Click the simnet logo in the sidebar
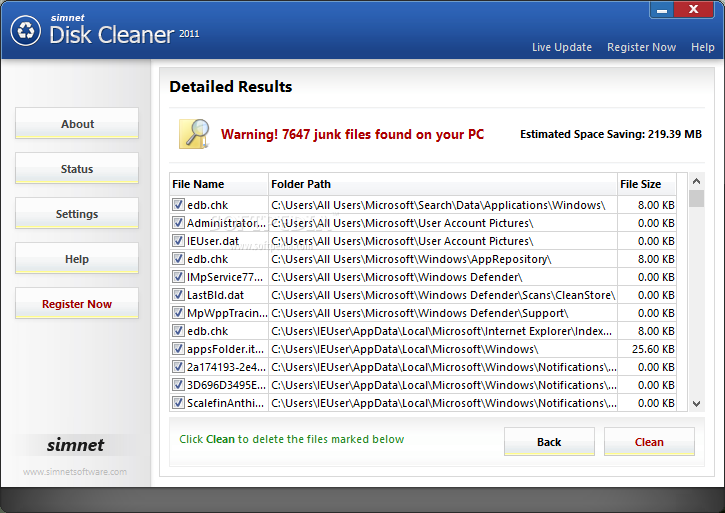Screen dimensions: 725x513 click(75, 445)
